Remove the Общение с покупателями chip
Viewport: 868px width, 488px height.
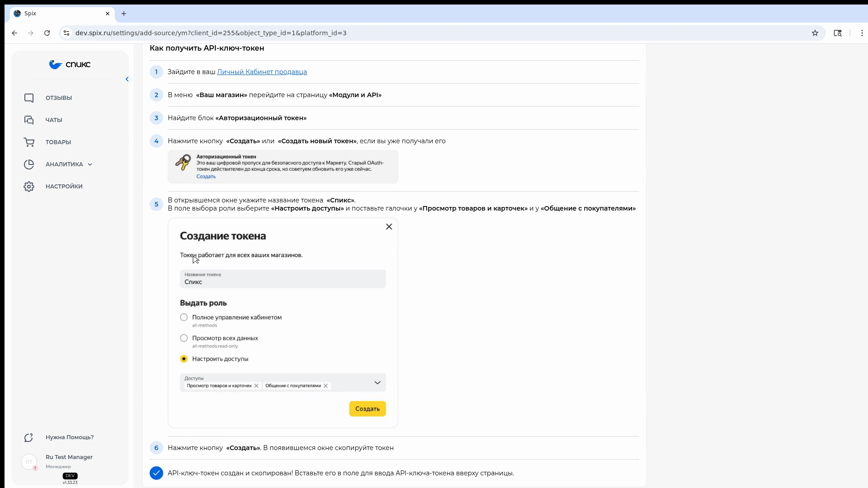pyautogui.click(x=325, y=386)
